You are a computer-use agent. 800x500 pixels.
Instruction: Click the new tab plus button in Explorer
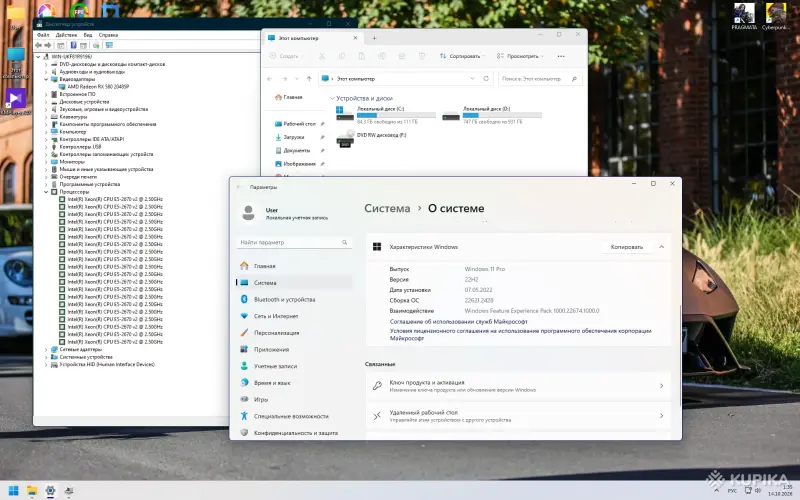374,38
